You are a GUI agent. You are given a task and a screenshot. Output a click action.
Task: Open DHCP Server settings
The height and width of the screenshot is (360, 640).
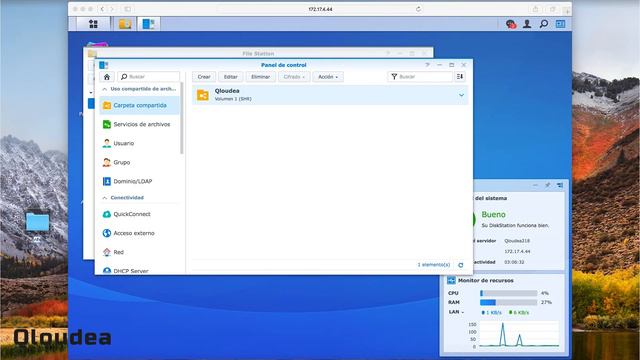coord(140,270)
